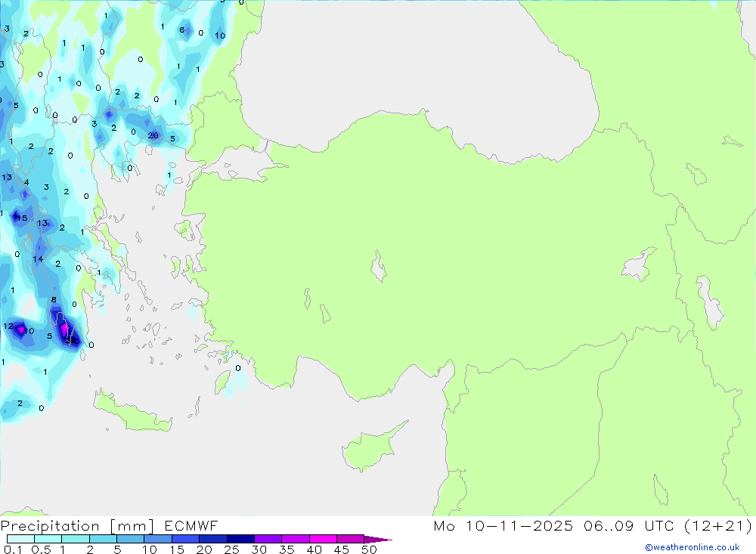Click the "(12+21)" forecast run text
The width and height of the screenshot is (756, 554).
pos(718,525)
